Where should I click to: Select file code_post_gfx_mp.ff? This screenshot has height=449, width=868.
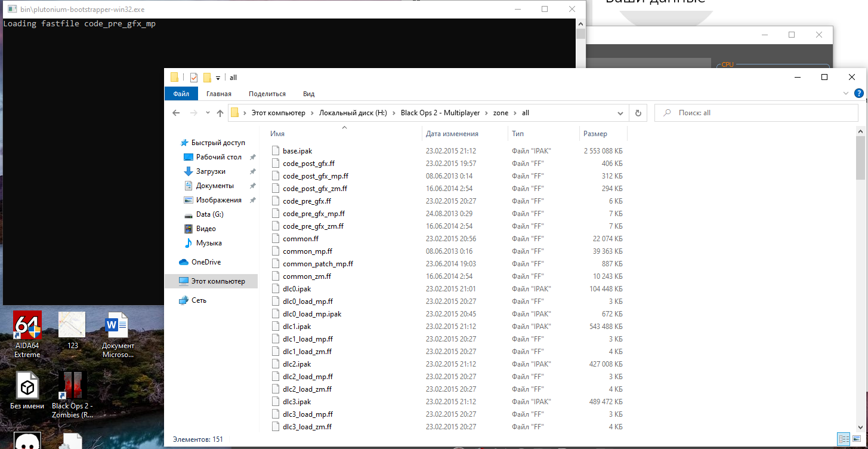(316, 176)
